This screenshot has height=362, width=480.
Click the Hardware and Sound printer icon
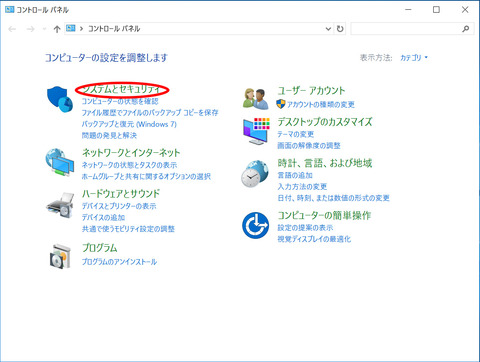(x=60, y=205)
